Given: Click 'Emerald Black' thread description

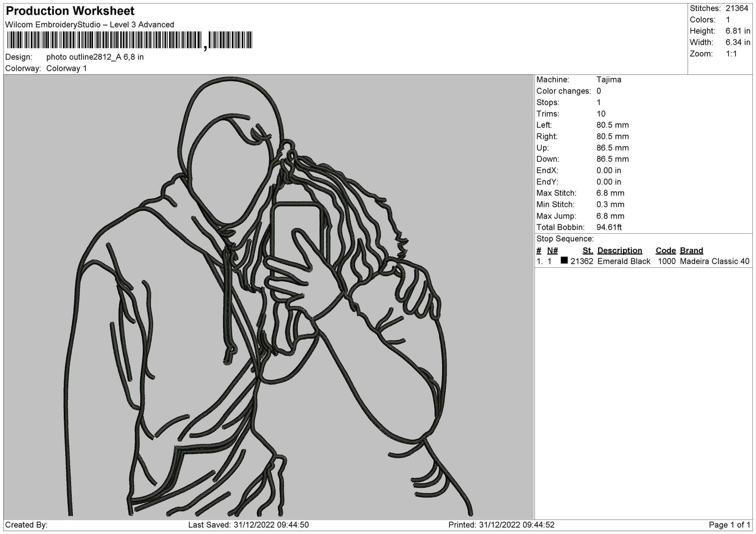Looking at the screenshot, I should 624,262.
